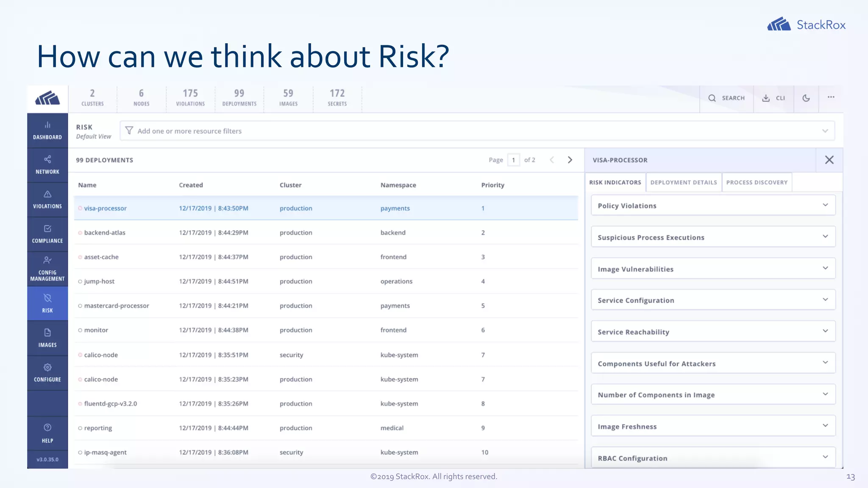The image size is (868, 488).
Task: View the 2 Clusters summary tile
Action: pyautogui.click(x=92, y=98)
